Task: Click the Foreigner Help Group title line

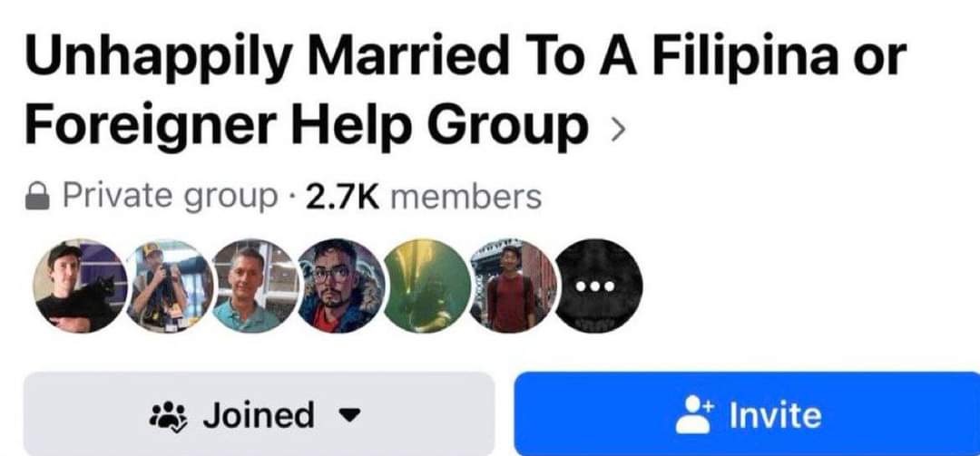Action: pos(307,123)
